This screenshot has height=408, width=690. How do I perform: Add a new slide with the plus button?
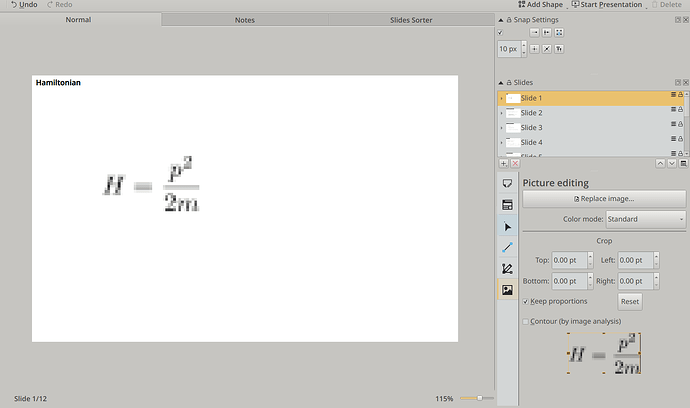[504, 163]
